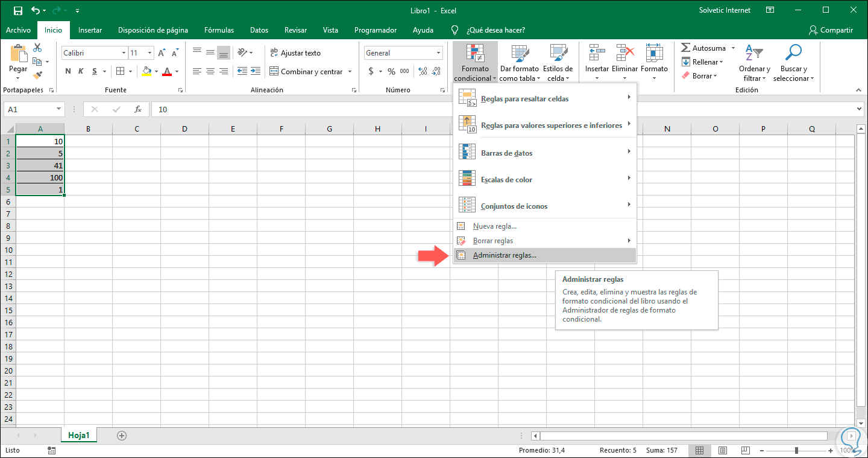
Task: Switch to Page Break Preview
Action: coord(744,450)
